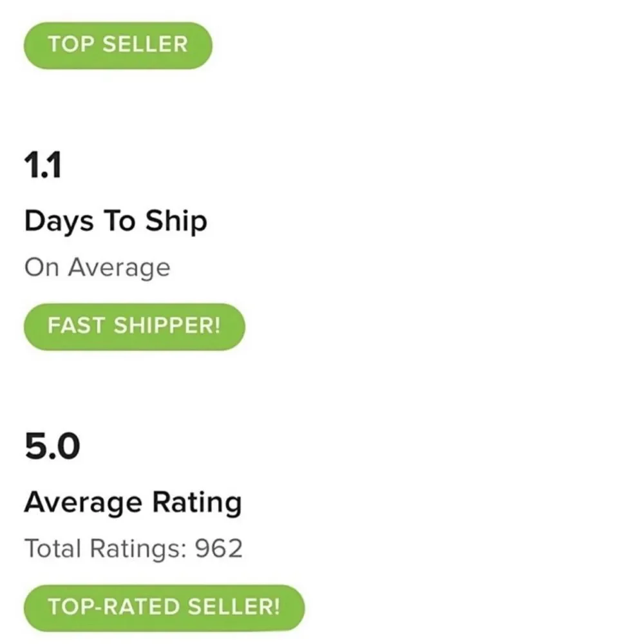Open the Average Rating heading
Image resolution: width=644 pixels, height=644 pixels.
pyautogui.click(x=133, y=503)
